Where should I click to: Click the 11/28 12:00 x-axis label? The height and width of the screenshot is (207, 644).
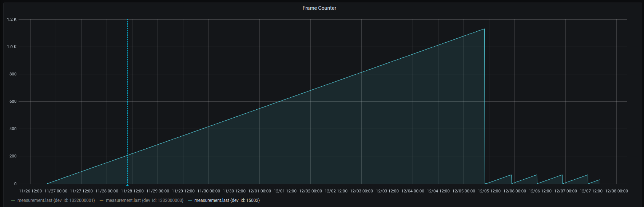(132, 191)
